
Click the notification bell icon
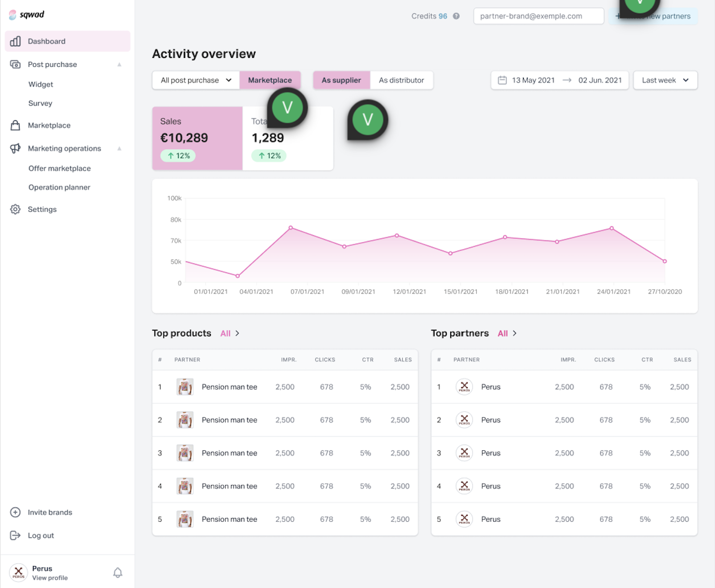[x=118, y=572]
